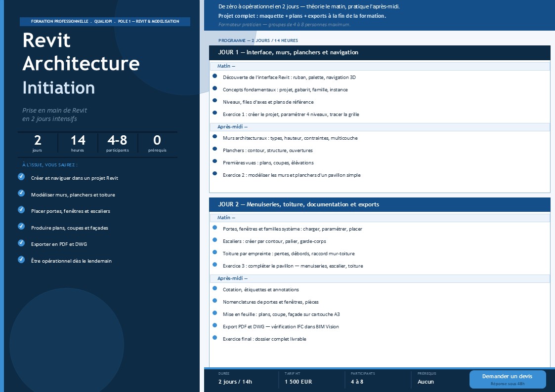Click 'Planchers : contour, structure, ouvertures'

(x=267, y=151)
